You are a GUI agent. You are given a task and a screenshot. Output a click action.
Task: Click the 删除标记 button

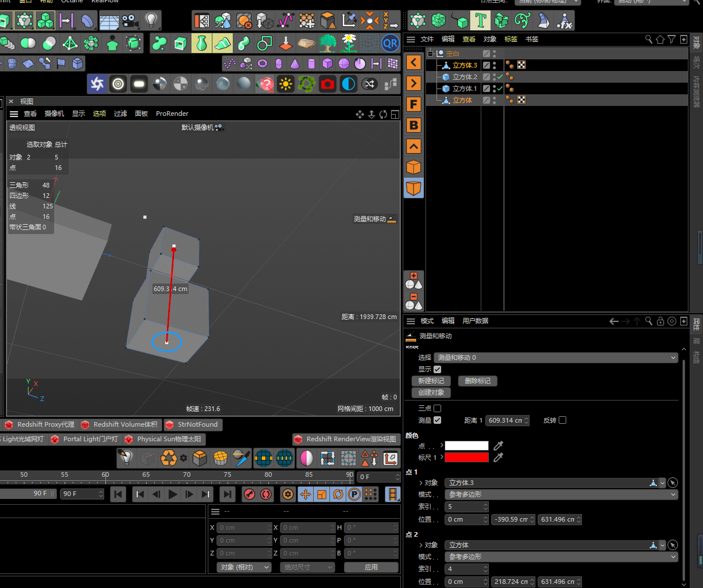click(x=478, y=381)
